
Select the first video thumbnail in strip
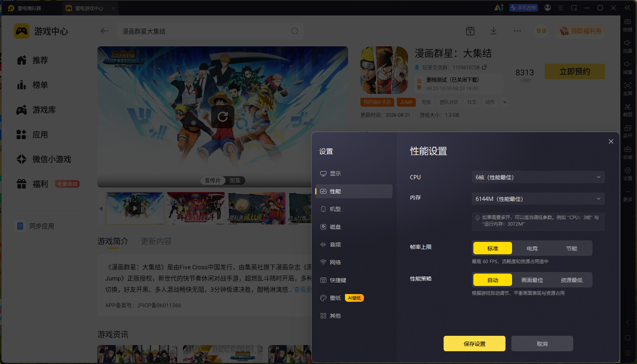[135, 208]
